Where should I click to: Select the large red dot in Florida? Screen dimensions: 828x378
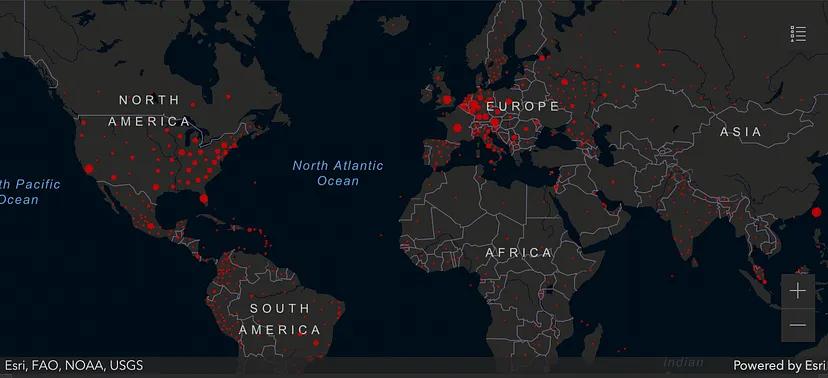[x=204, y=199]
